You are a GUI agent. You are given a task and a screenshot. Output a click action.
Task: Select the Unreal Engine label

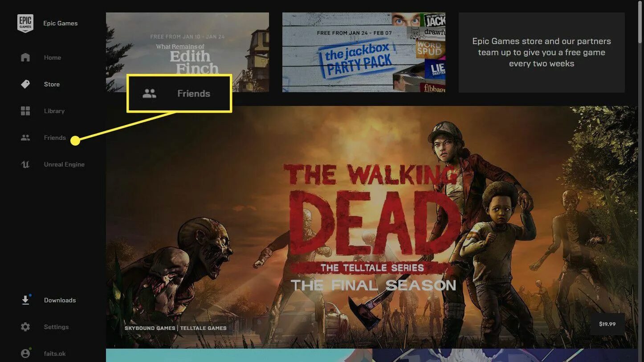[64, 164]
